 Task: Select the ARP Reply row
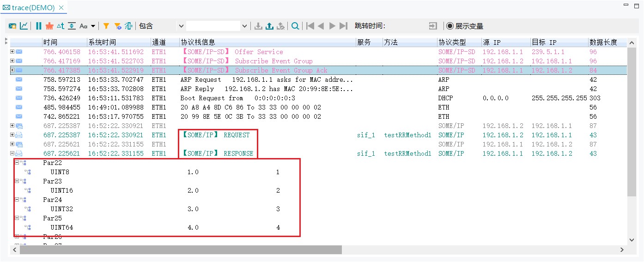(x=318, y=89)
